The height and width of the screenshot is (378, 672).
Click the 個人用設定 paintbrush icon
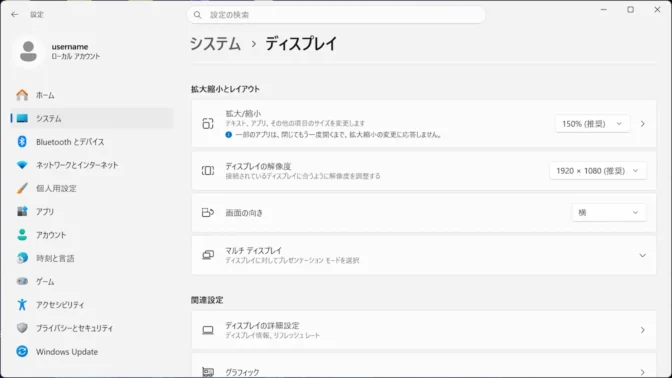tap(22, 188)
